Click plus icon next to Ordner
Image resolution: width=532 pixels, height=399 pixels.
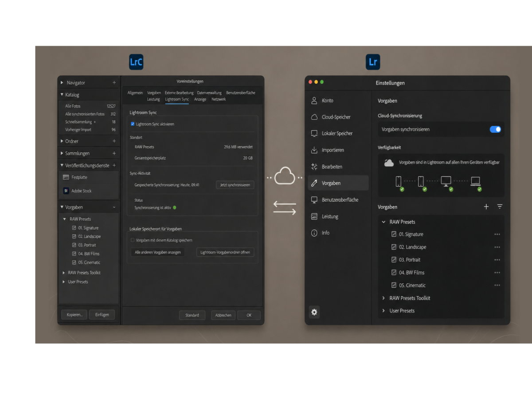(x=114, y=141)
